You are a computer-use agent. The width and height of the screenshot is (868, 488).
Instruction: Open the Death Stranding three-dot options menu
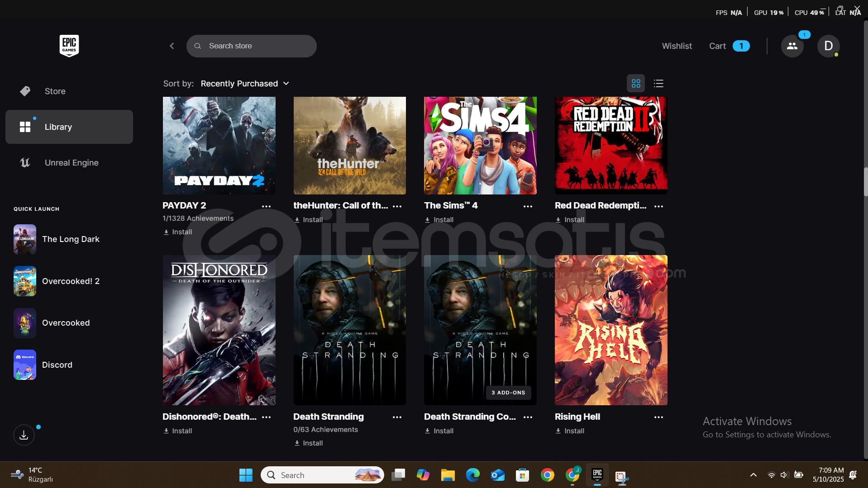click(x=397, y=417)
